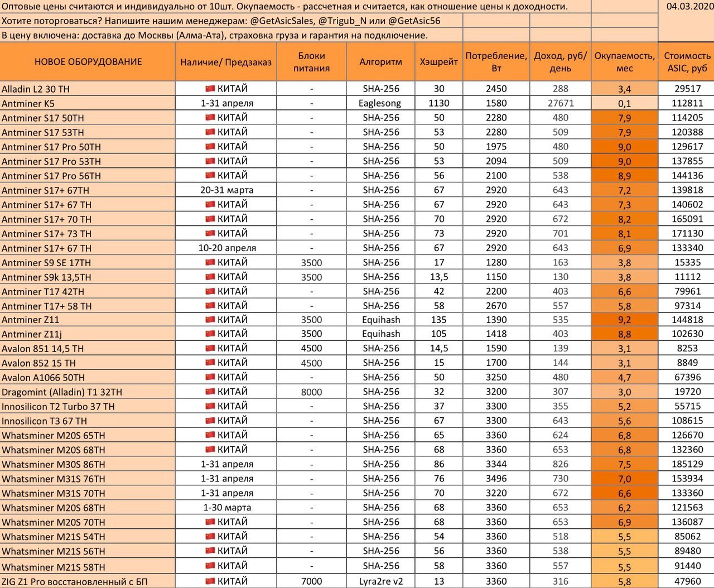Click the China flag in Whatsminer M21S 54TH row

(210, 537)
